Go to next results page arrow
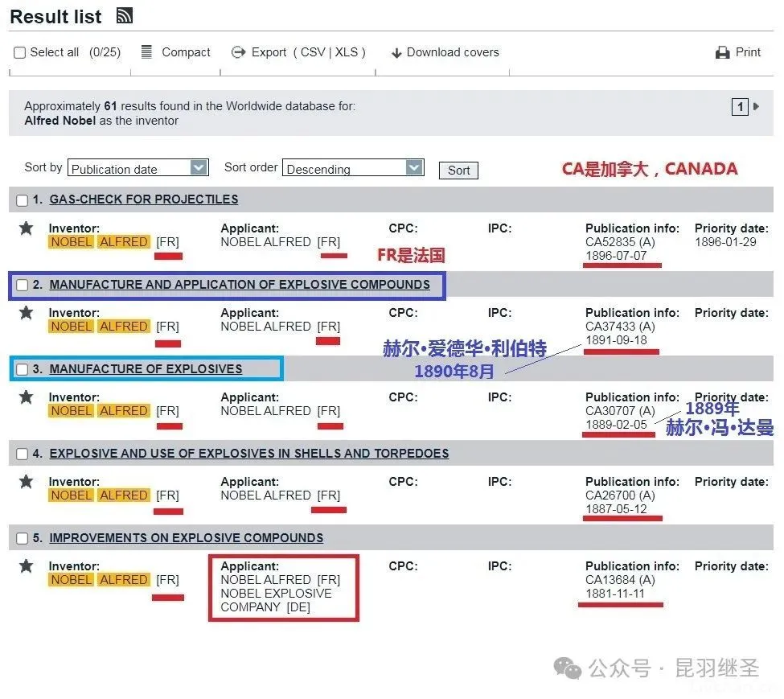The width and height of the screenshot is (784, 699). pos(757,106)
